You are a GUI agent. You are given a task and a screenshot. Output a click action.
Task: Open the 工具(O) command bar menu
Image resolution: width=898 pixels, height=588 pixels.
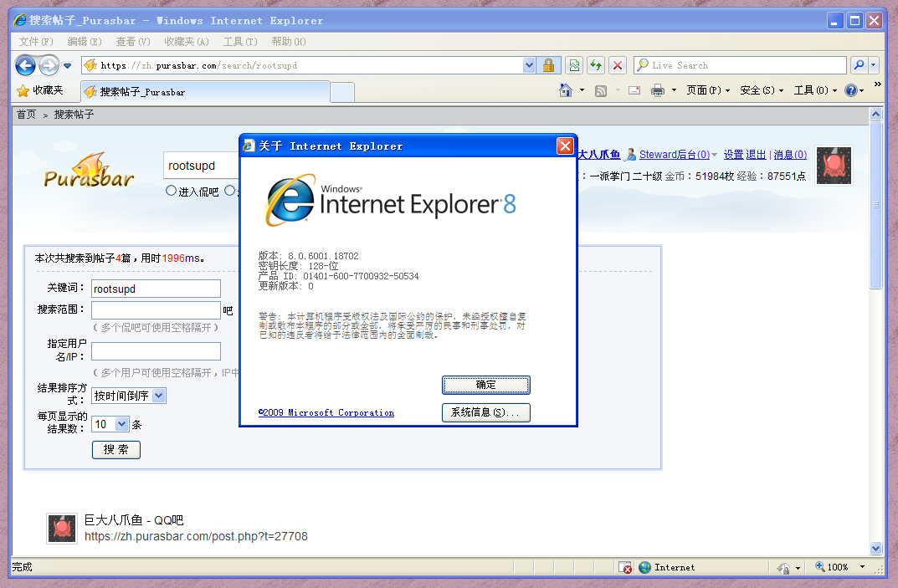pyautogui.click(x=815, y=90)
